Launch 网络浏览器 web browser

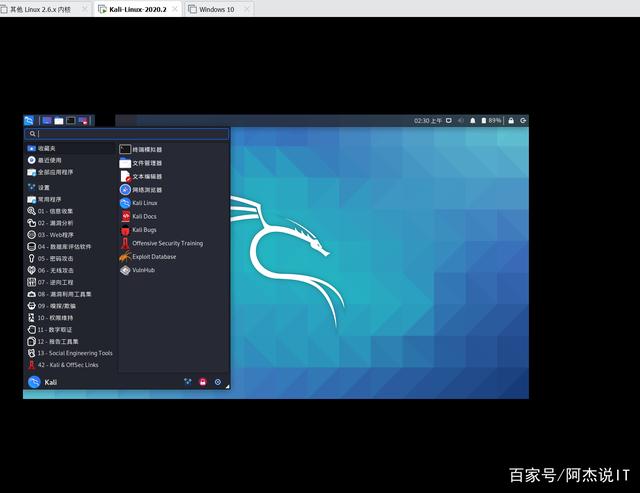coord(173,190)
